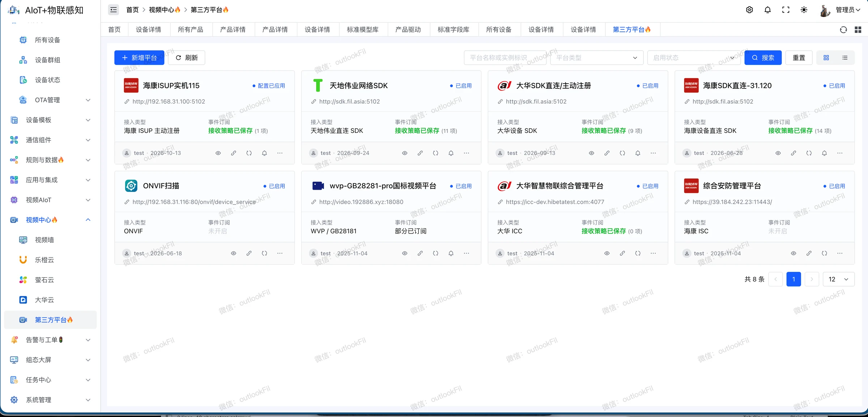
Task: Click sync icon on ONVIF扫描 card
Action: 264,253
